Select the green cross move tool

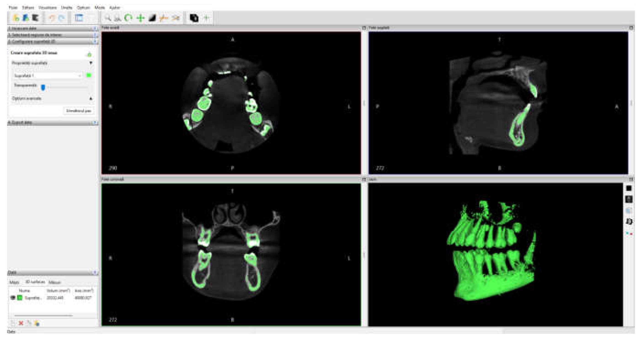(x=141, y=18)
